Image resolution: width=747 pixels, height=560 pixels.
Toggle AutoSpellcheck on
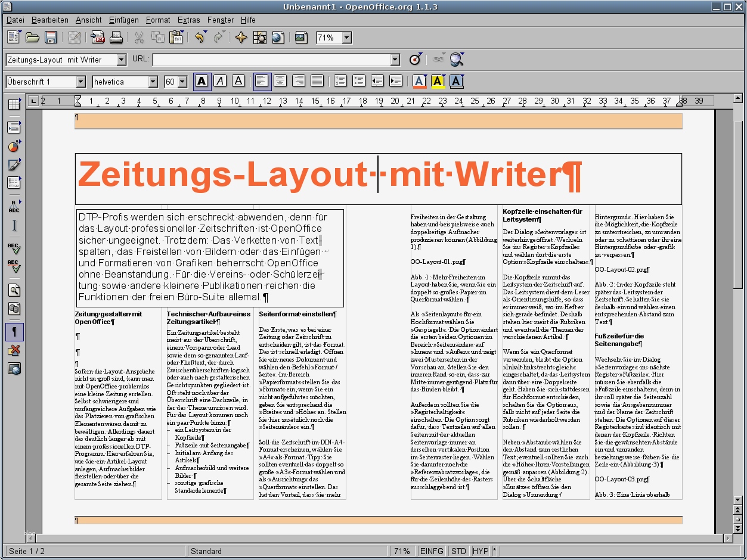point(15,268)
